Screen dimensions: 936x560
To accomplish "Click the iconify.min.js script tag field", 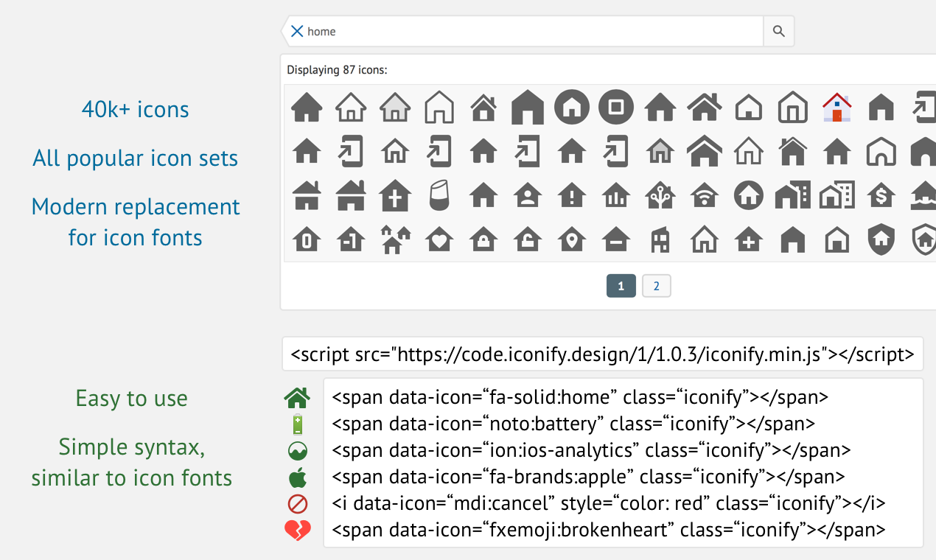I will [602, 354].
